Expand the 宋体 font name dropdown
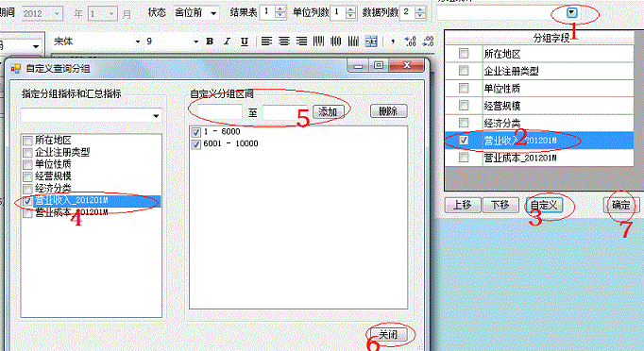This screenshot has width=644, height=351. click(x=138, y=42)
